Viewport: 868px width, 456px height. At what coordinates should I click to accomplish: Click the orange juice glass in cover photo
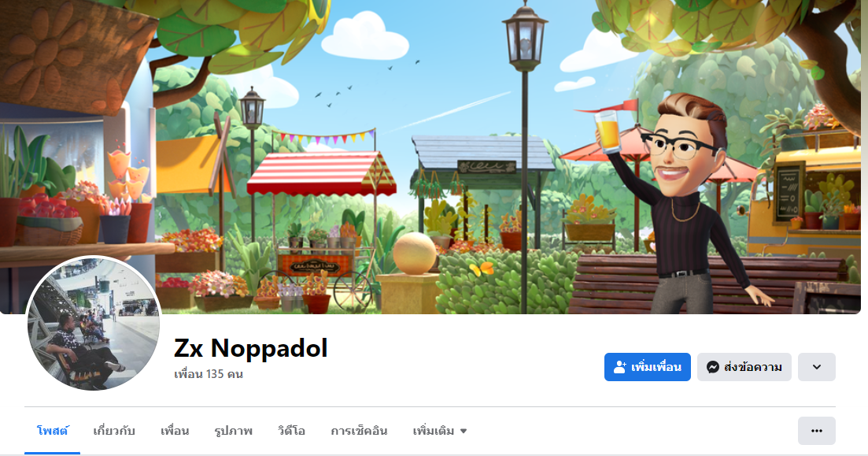[x=608, y=130]
